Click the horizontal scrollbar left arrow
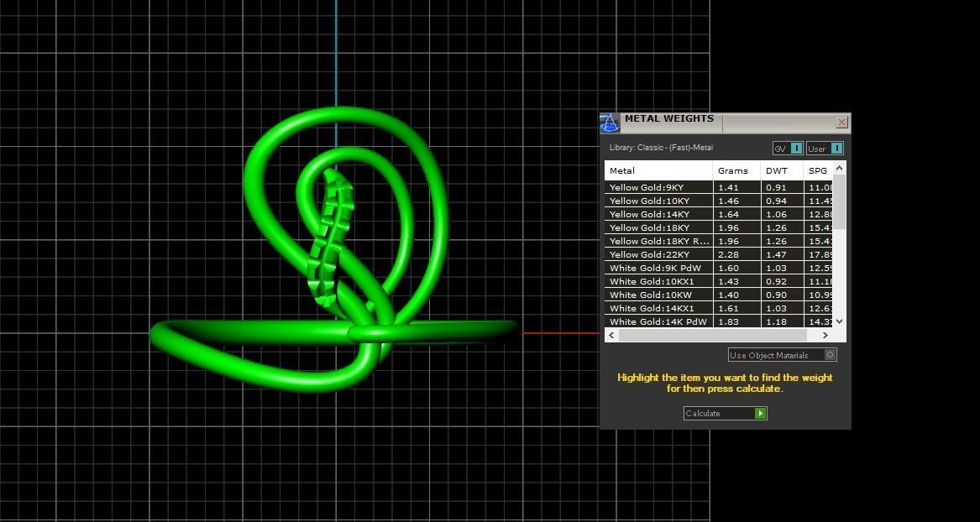 (611, 336)
